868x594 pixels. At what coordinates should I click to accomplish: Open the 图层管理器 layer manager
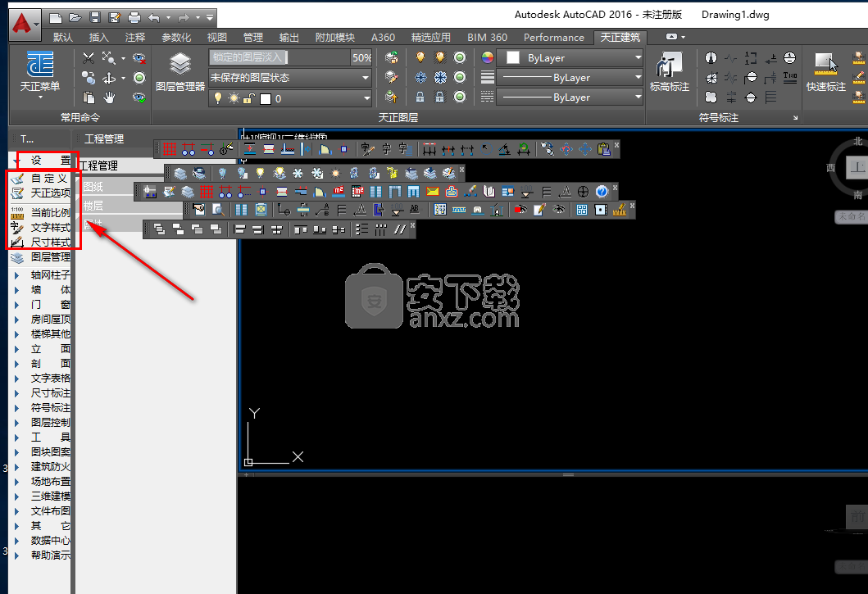tap(180, 71)
